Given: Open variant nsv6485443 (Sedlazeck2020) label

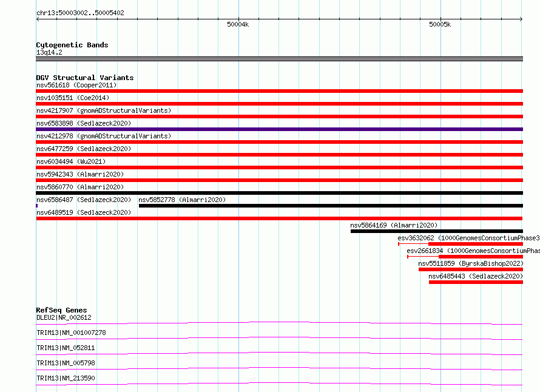Looking at the screenshot, I should tap(476, 276).
